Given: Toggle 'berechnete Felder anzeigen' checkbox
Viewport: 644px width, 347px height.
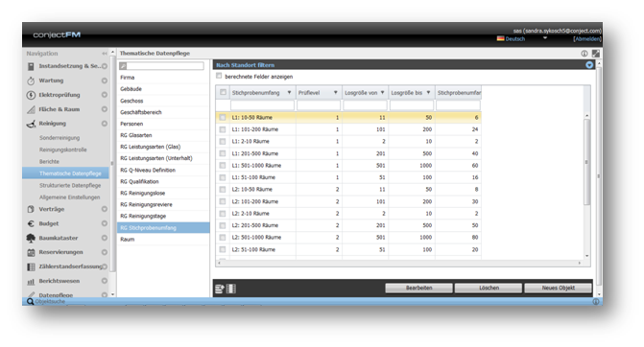Looking at the screenshot, I should 219,76.
